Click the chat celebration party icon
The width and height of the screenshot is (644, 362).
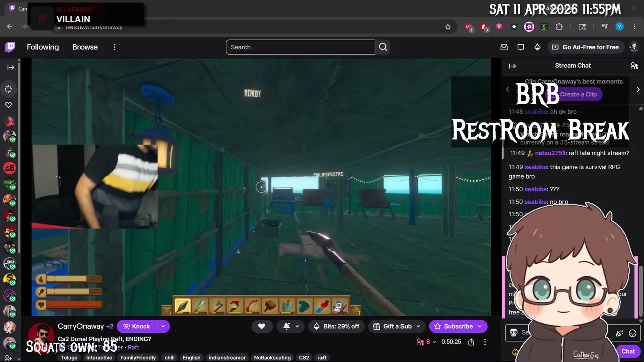(619, 333)
